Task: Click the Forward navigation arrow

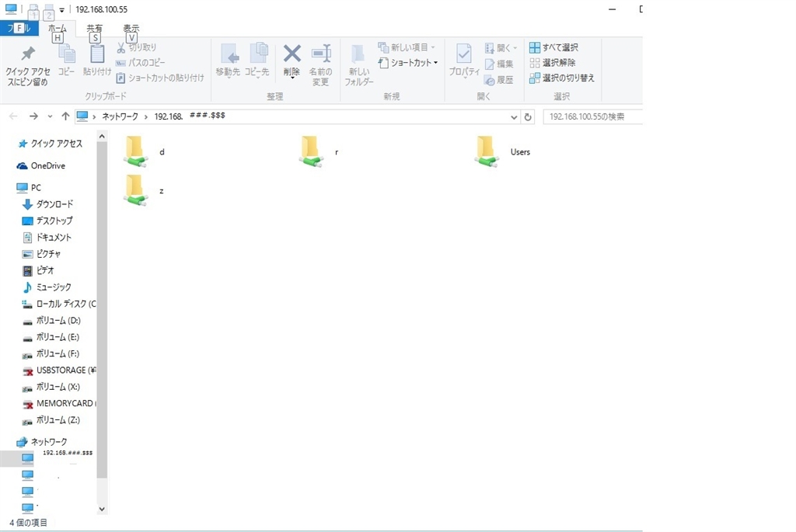Action: 33,116
